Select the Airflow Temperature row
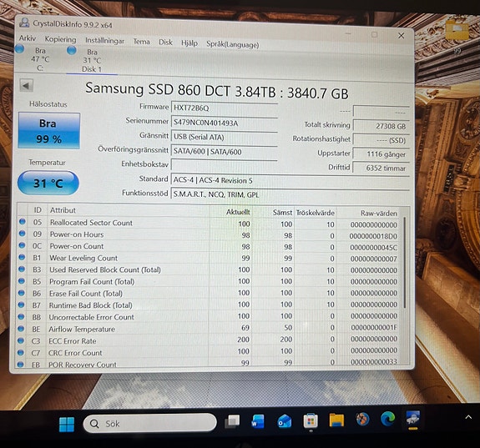Image resolution: width=480 pixels, height=448 pixels. [208, 329]
